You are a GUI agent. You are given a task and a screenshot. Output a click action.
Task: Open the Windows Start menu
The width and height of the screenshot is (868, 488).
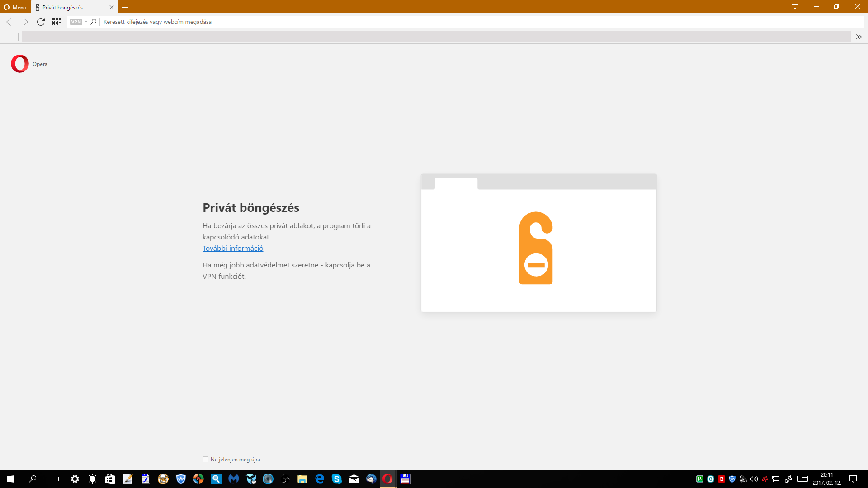tap(11, 479)
